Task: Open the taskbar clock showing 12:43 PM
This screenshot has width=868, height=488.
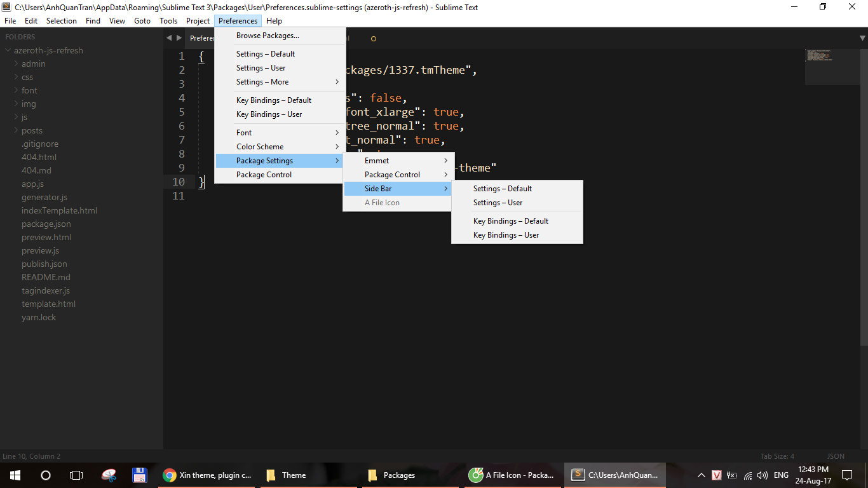Action: [813, 475]
